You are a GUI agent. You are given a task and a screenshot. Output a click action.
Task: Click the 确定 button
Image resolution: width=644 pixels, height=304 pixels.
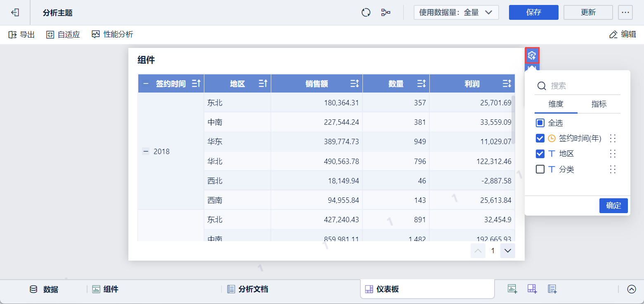coord(613,206)
